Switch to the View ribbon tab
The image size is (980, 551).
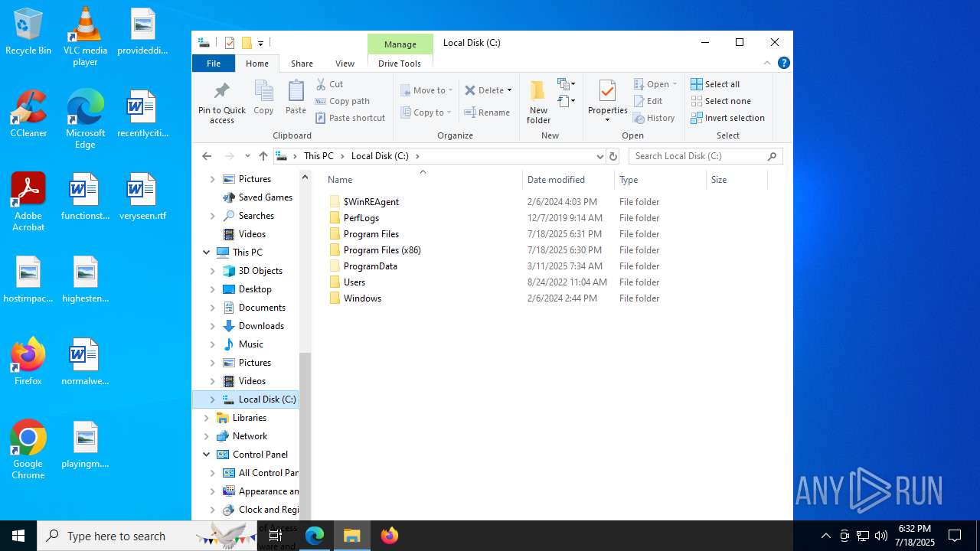tap(345, 64)
